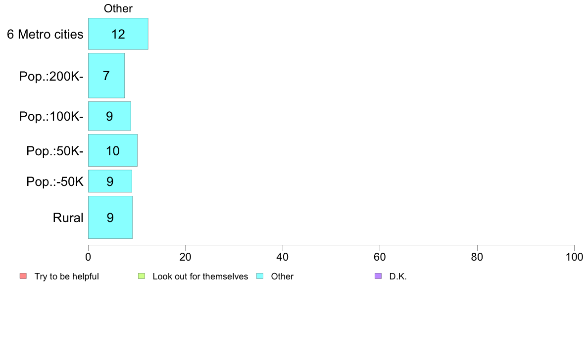Select the Pop.:200K- bar showing 7
588x364 pixels.
(x=106, y=76)
